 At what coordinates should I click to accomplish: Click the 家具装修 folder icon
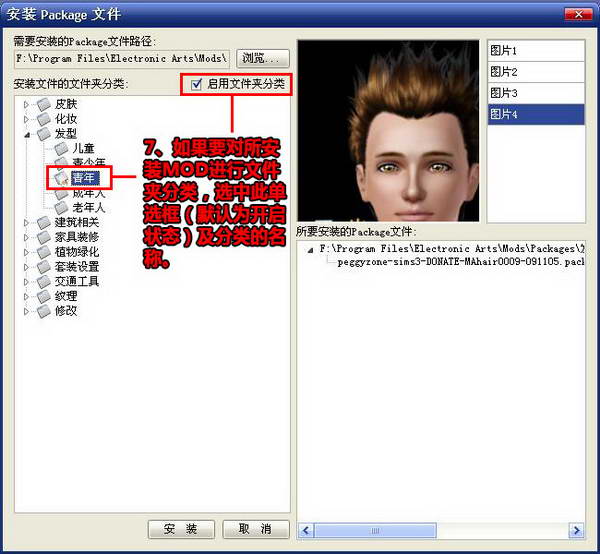point(42,237)
